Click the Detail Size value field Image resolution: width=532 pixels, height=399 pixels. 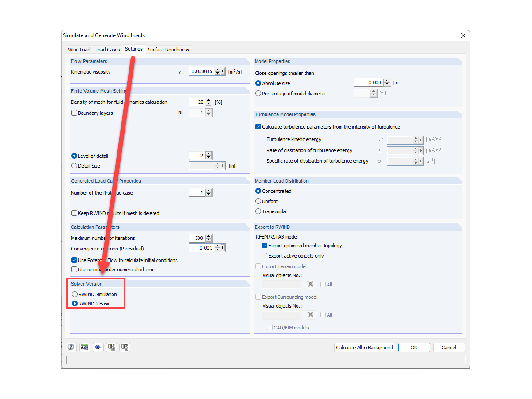click(x=202, y=166)
